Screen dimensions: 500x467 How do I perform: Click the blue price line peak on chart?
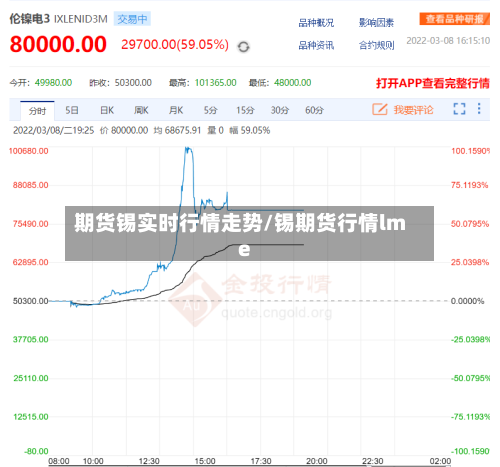coord(188,149)
